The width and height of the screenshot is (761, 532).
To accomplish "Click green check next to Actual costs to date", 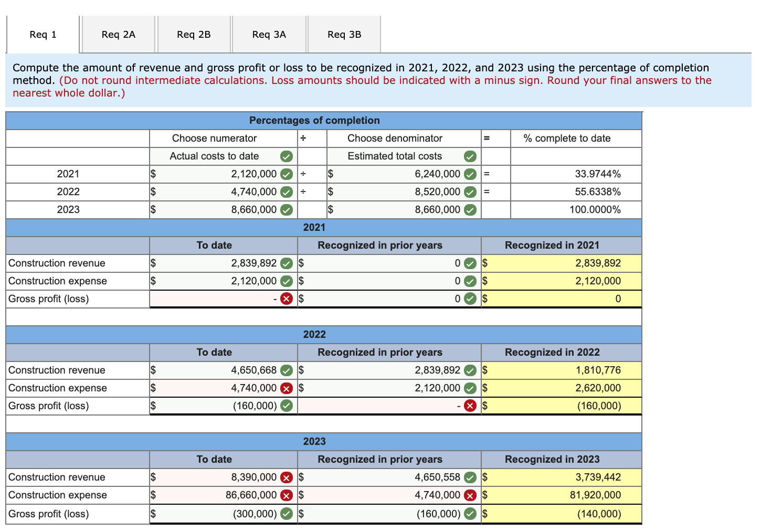I will [286, 156].
